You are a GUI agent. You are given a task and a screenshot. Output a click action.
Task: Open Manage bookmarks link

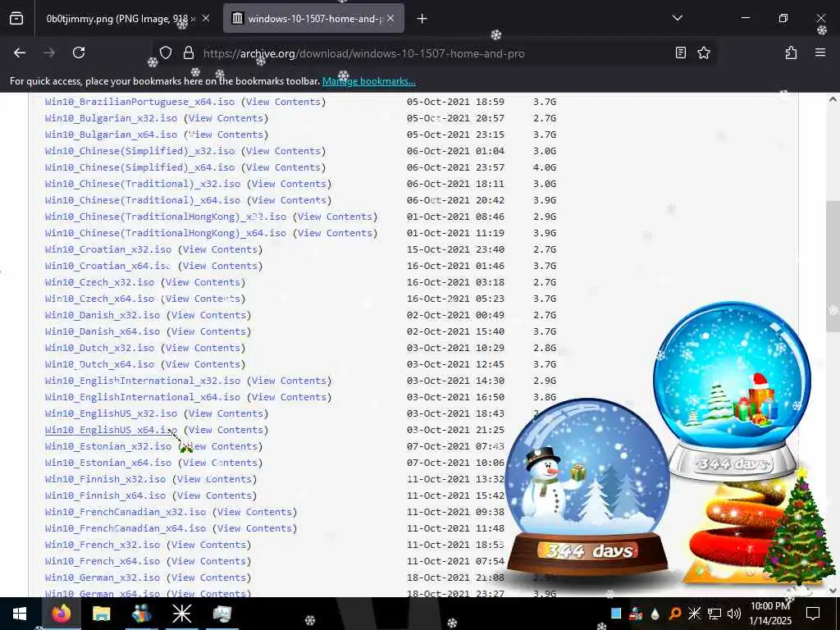pos(368,81)
